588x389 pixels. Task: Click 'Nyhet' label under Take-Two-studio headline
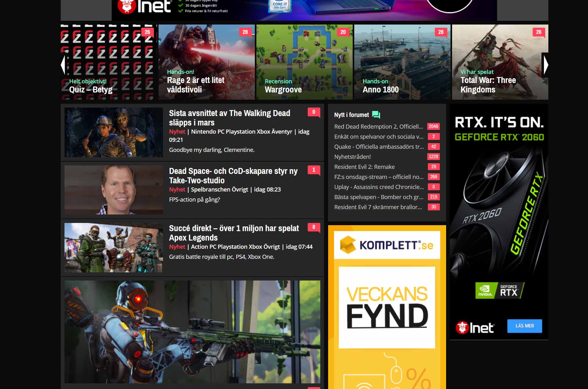[177, 190]
